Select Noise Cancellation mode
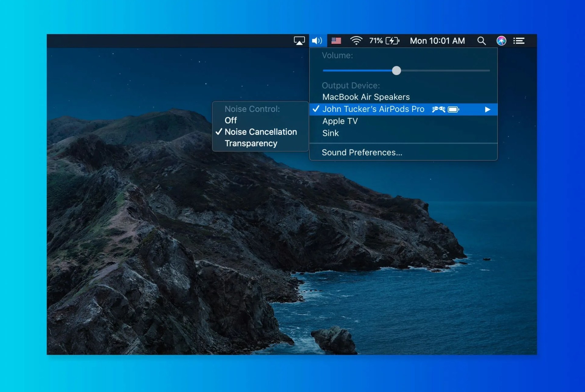 261,132
